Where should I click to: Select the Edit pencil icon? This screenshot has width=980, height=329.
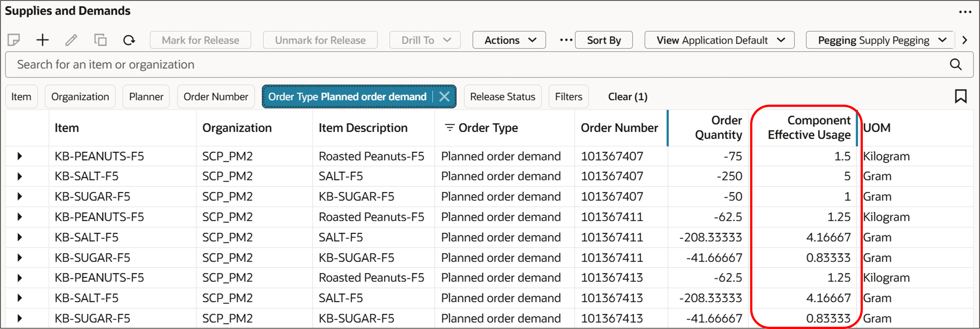tap(71, 40)
